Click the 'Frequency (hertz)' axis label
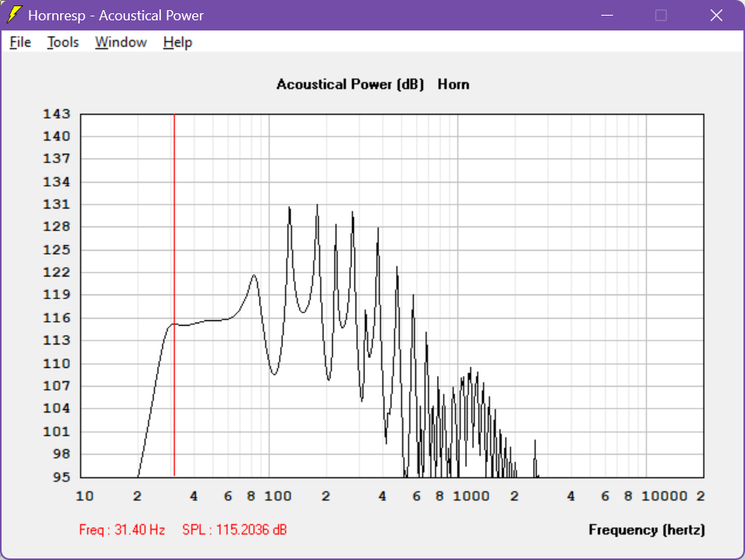 coord(647,530)
